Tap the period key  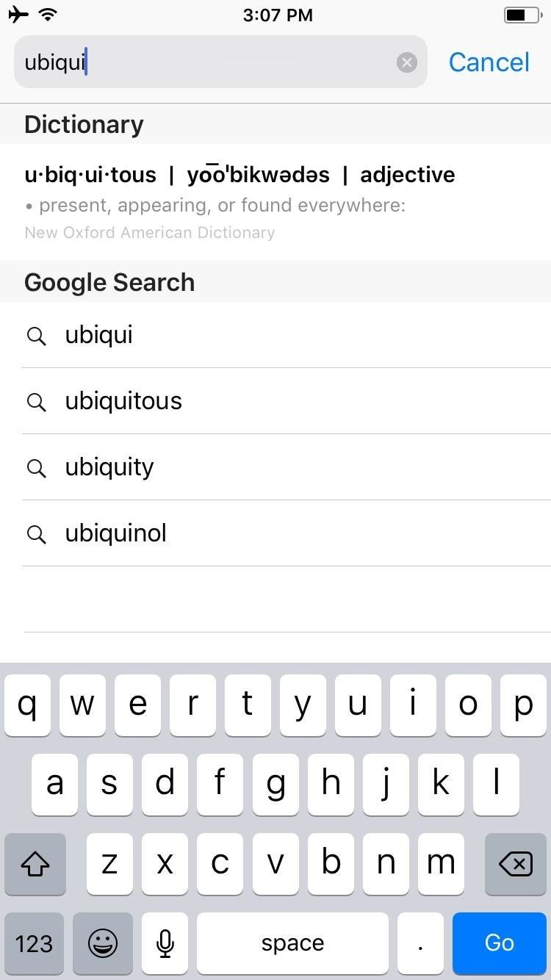click(x=420, y=943)
